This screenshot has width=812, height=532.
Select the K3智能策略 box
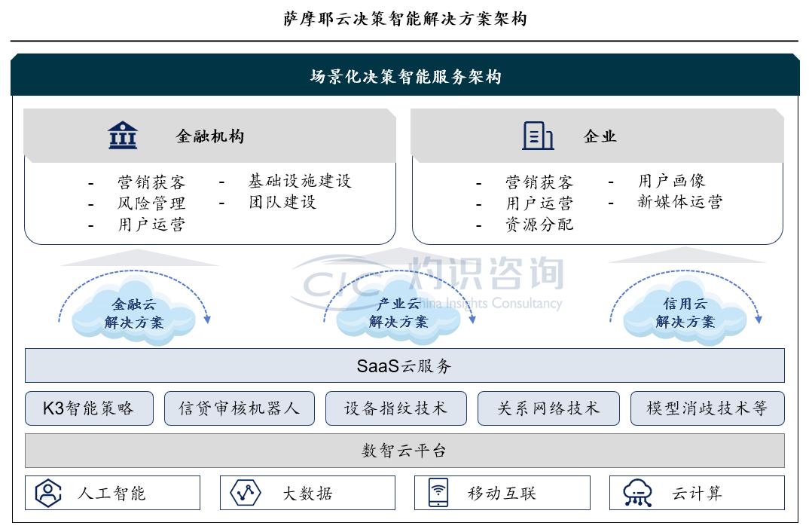pos(89,408)
